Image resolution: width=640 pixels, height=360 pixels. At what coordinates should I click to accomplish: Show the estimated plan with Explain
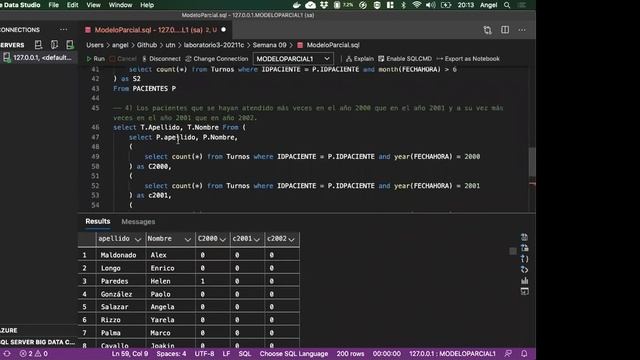[x=360, y=59]
